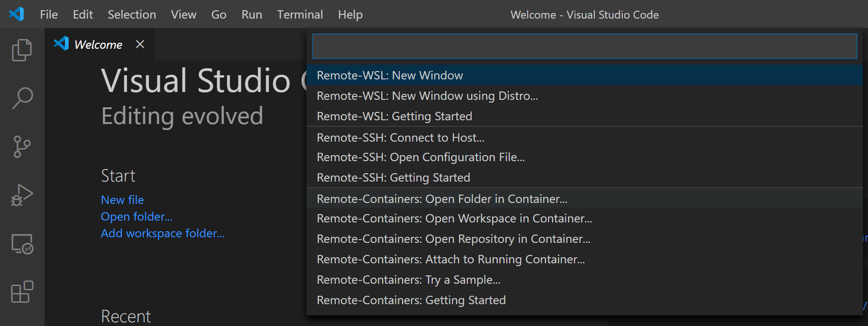The width and height of the screenshot is (868, 326).
Task: Open the Selection menu
Action: pos(132,14)
